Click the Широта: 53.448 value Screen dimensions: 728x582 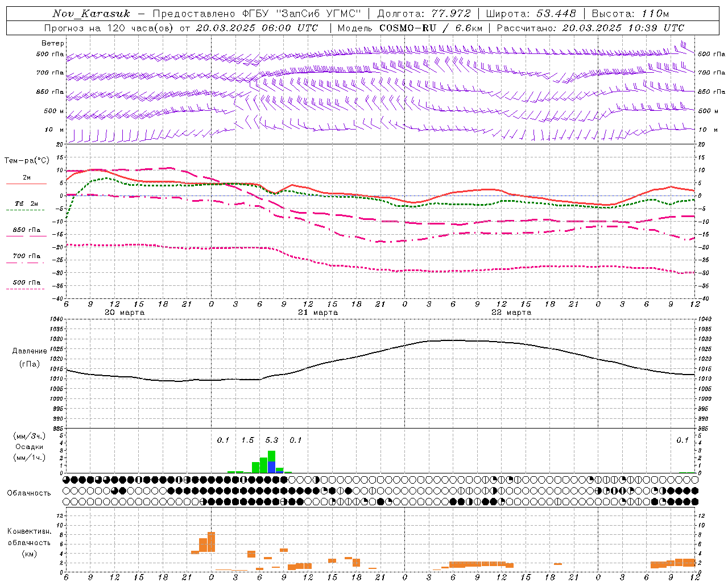531,14
